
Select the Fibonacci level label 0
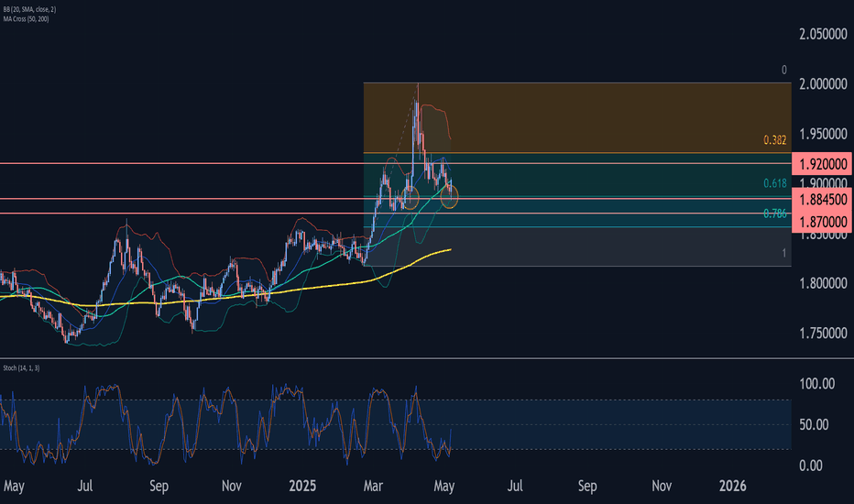coord(783,70)
